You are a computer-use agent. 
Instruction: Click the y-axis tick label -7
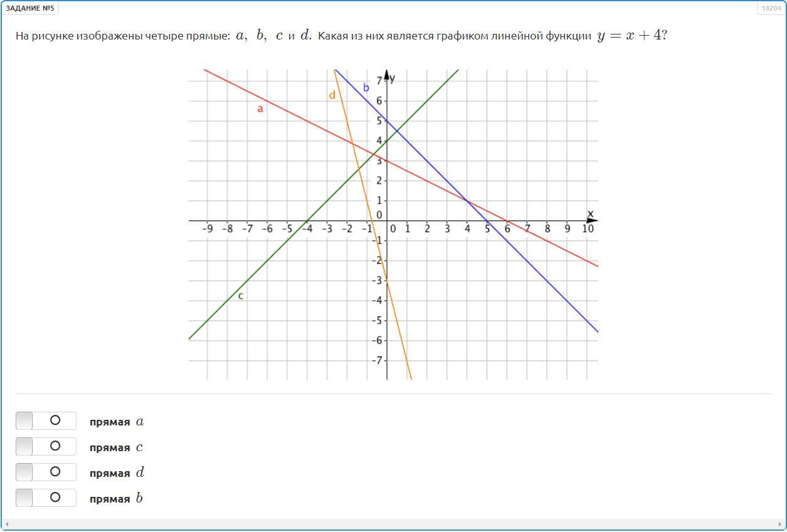(378, 360)
